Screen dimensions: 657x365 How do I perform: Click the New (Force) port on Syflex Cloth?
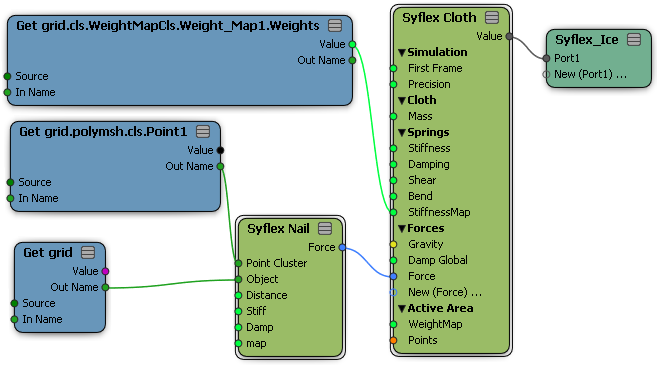pos(393,293)
